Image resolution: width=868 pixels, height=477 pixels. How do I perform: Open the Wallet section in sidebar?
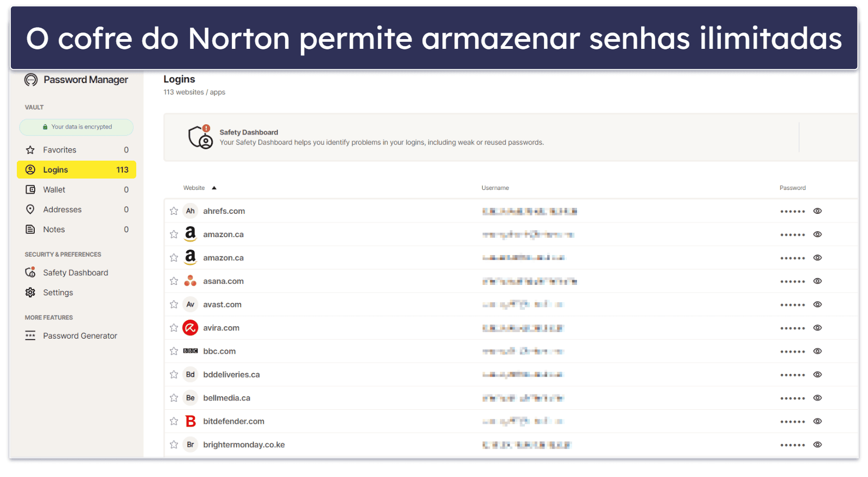[x=54, y=189]
